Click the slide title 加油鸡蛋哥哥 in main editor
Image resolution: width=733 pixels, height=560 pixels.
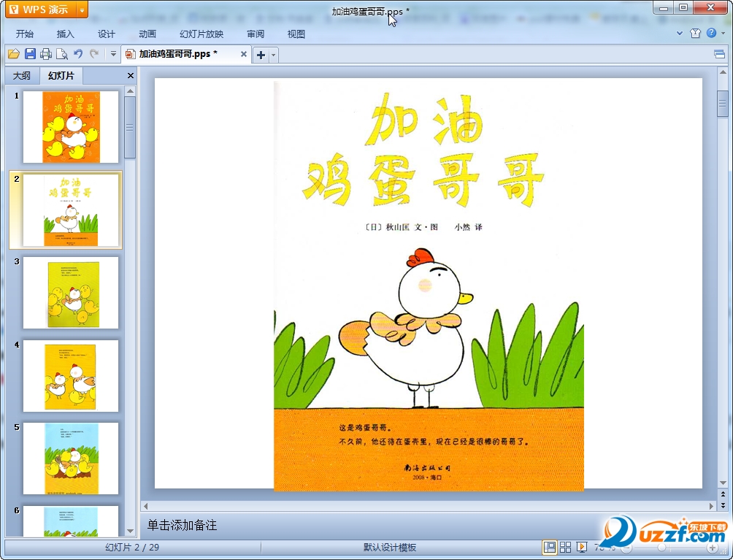423,150
